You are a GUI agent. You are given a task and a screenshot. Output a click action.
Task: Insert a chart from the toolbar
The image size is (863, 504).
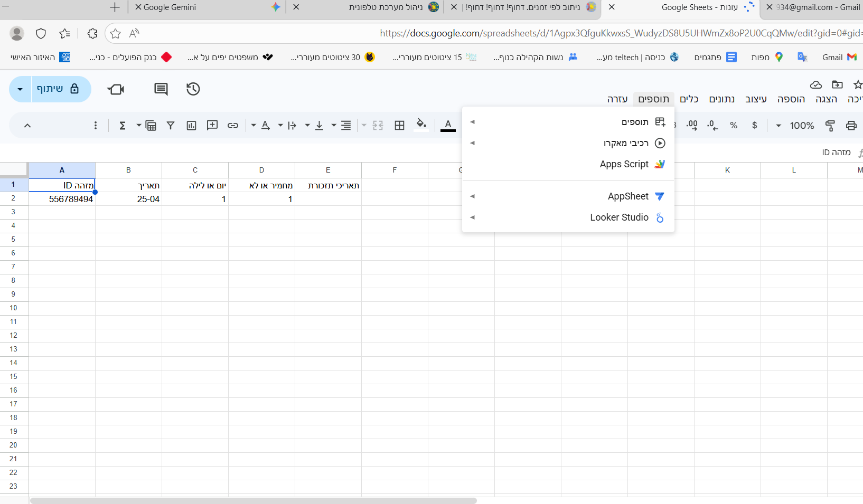click(x=191, y=126)
